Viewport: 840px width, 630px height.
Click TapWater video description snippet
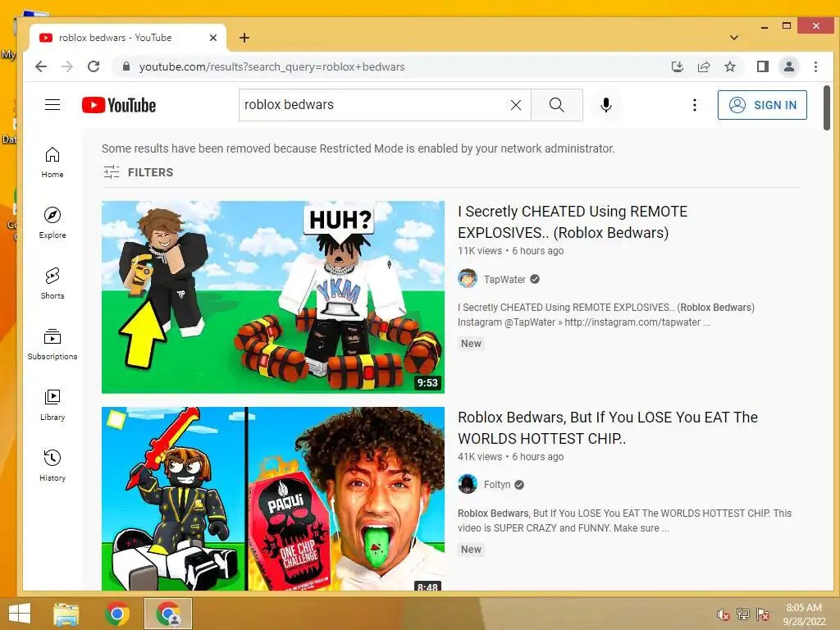606,315
